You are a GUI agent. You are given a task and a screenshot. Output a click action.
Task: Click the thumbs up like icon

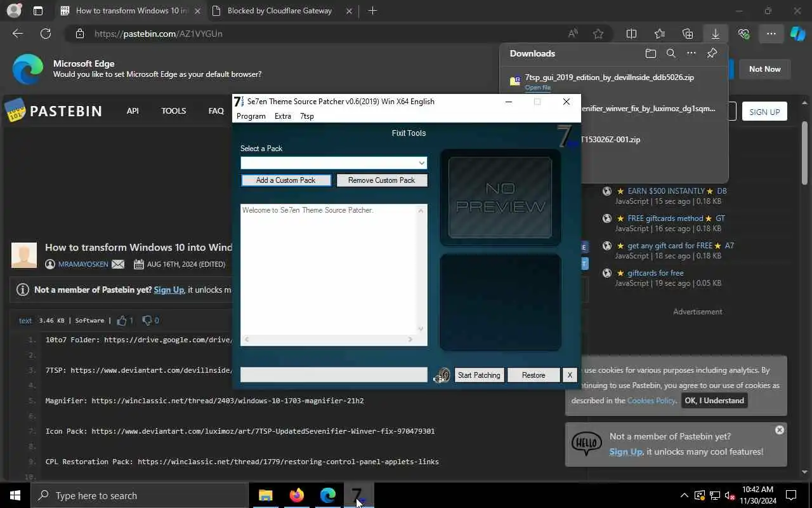point(122,321)
